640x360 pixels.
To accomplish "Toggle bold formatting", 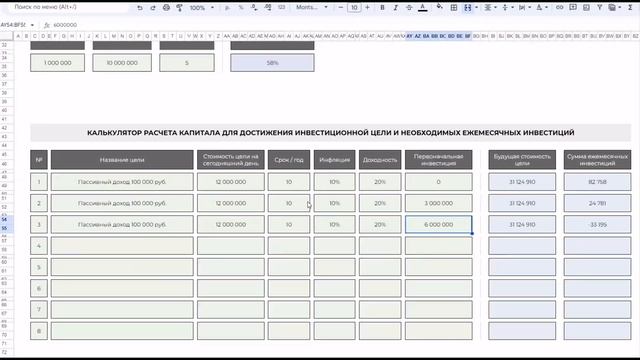I will (382, 7).
